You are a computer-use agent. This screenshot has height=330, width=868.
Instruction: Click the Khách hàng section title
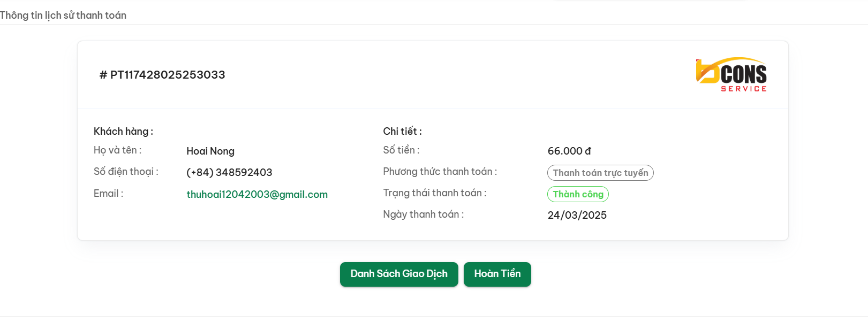(123, 132)
